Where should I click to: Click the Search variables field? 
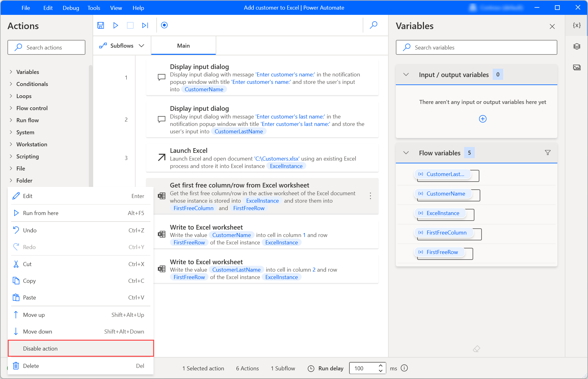[476, 47]
